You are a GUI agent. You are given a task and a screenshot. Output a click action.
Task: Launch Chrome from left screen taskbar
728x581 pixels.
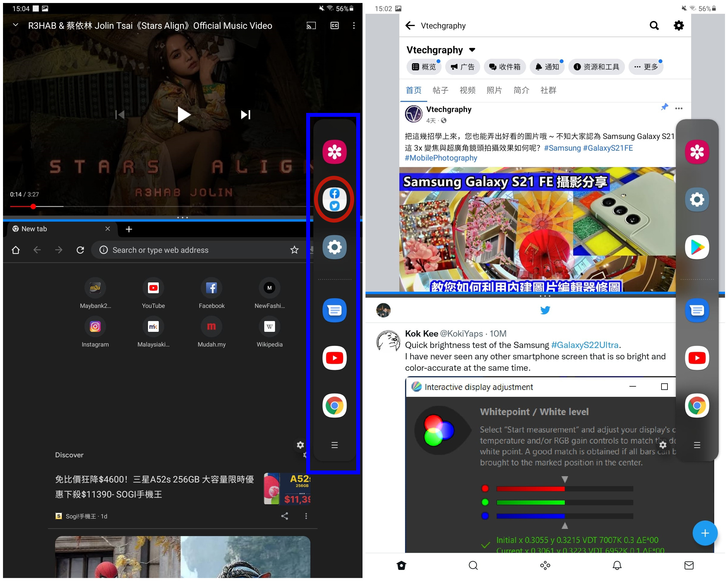334,406
